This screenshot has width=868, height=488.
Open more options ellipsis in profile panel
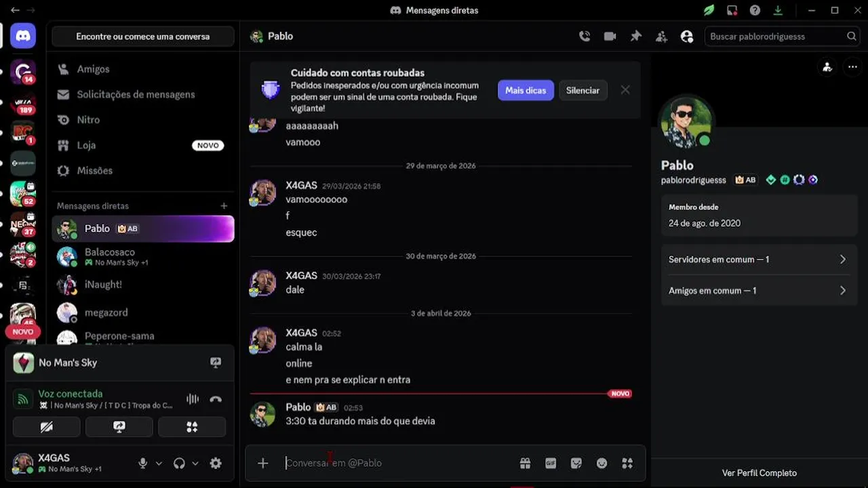tap(852, 67)
